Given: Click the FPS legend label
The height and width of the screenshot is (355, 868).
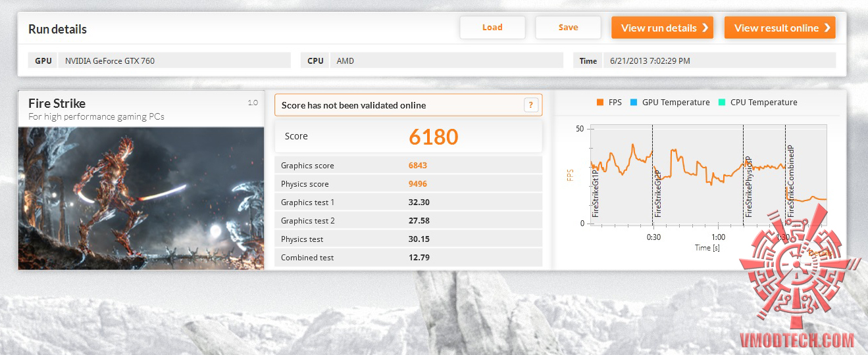Looking at the screenshot, I should coord(615,103).
